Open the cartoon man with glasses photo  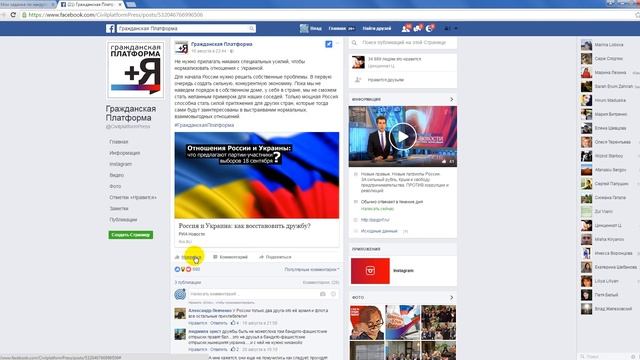[x=367, y=322]
